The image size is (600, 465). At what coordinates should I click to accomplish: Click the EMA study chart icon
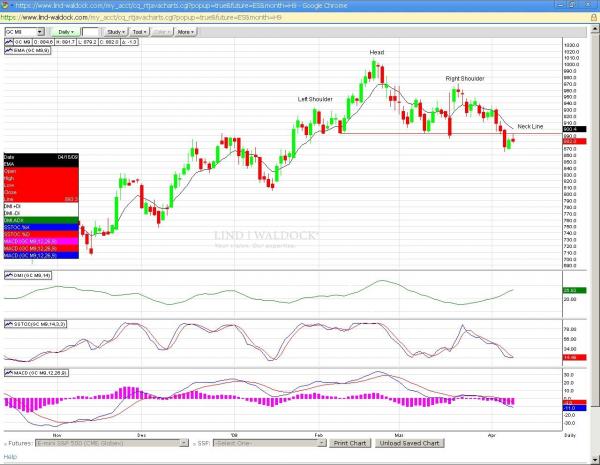[7, 49]
